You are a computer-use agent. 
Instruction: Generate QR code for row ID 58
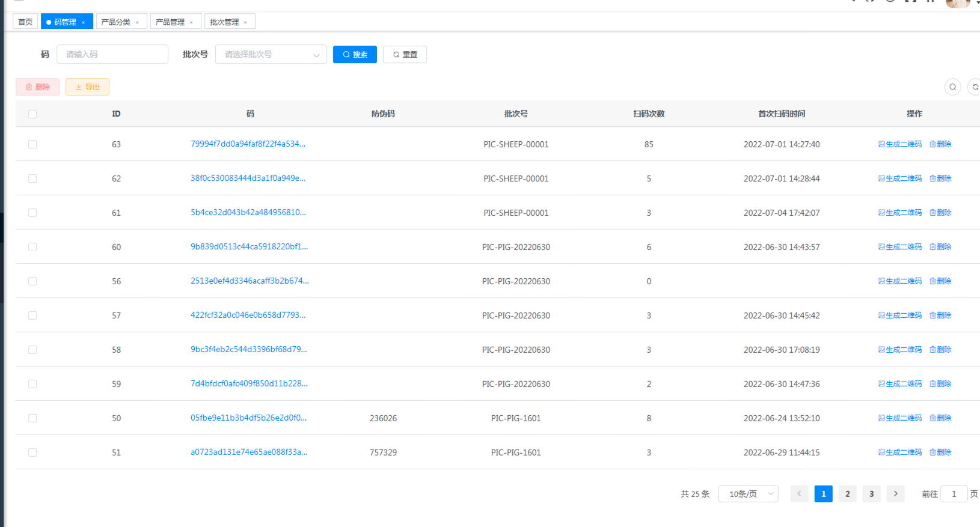click(x=899, y=350)
